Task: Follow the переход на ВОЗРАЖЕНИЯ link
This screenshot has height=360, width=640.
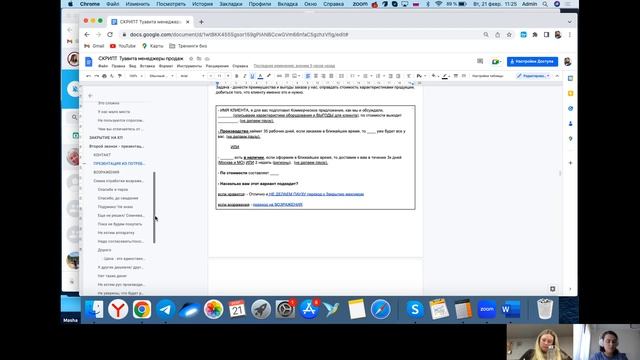Action: coord(278,204)
